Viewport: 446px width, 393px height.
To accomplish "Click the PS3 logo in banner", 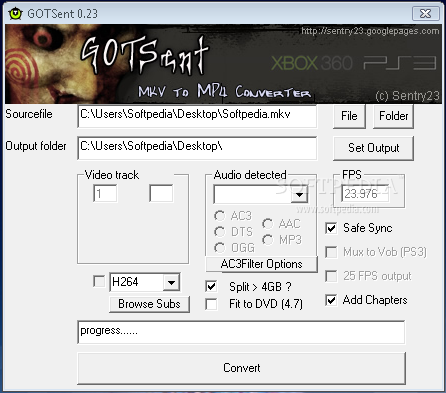I will [x=400, y=63].
